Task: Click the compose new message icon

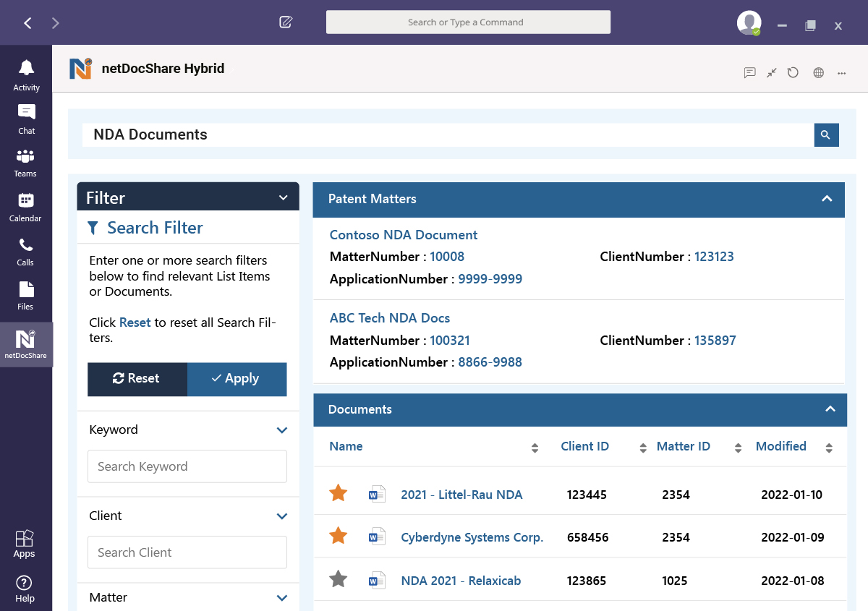Action: point(286,22)
